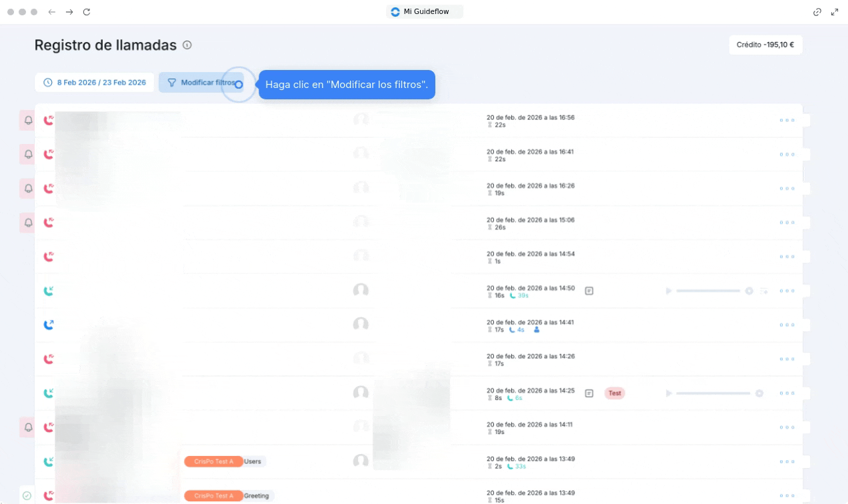Click the user avatar on the 14:50 call row
The image size is (848, 504).
[361, 291]
